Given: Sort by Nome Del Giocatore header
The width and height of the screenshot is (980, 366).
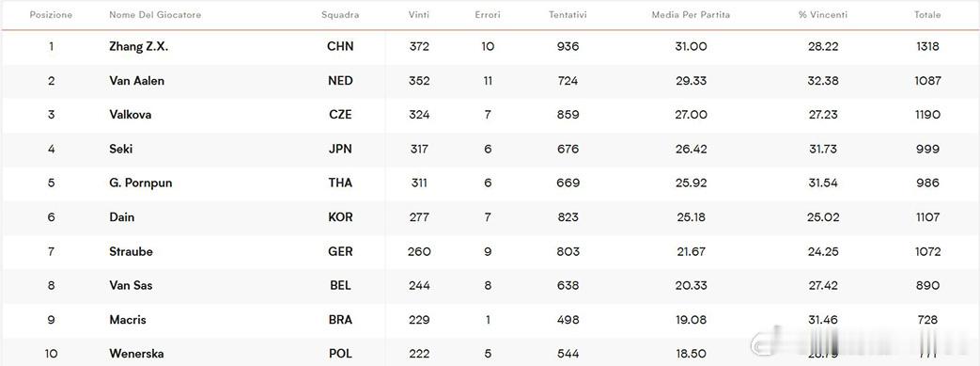Looking at the screenshot, I should 155,15.
